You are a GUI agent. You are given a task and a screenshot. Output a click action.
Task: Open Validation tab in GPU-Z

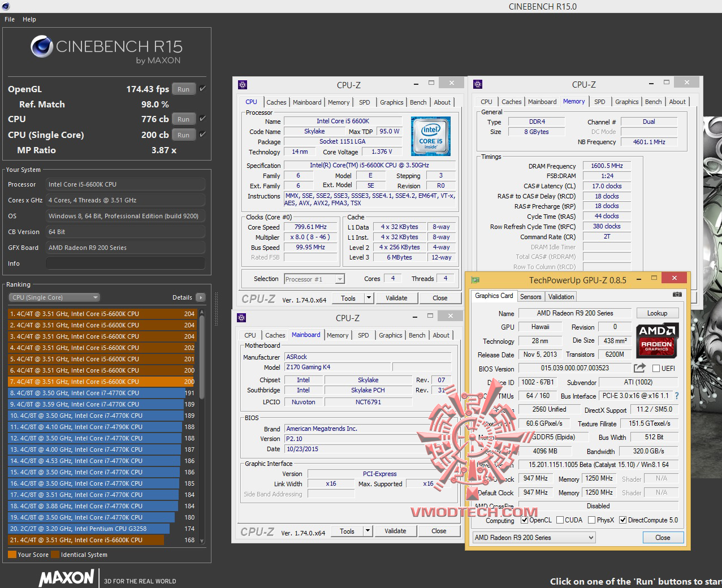[561, 296]
